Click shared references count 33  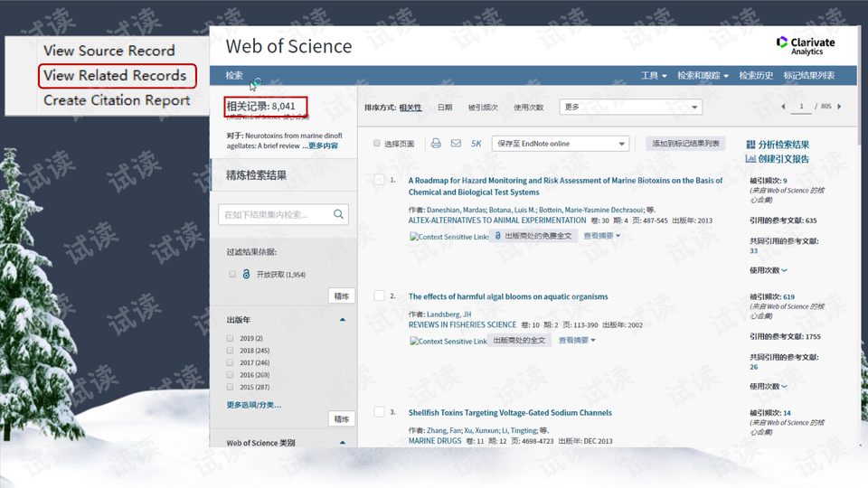pyautogui.click(x=753, y=250)
